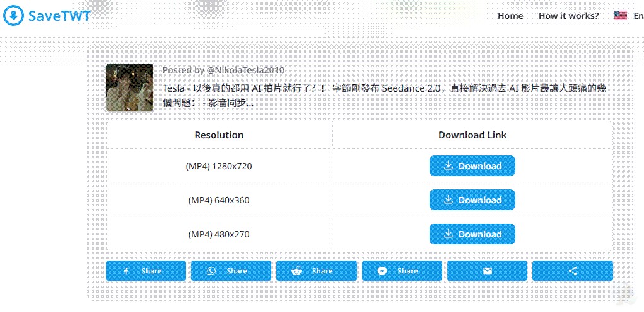Viewport: 644px width, 312px height.
Task: Share via Messenger button
Action: click(402, 271)
